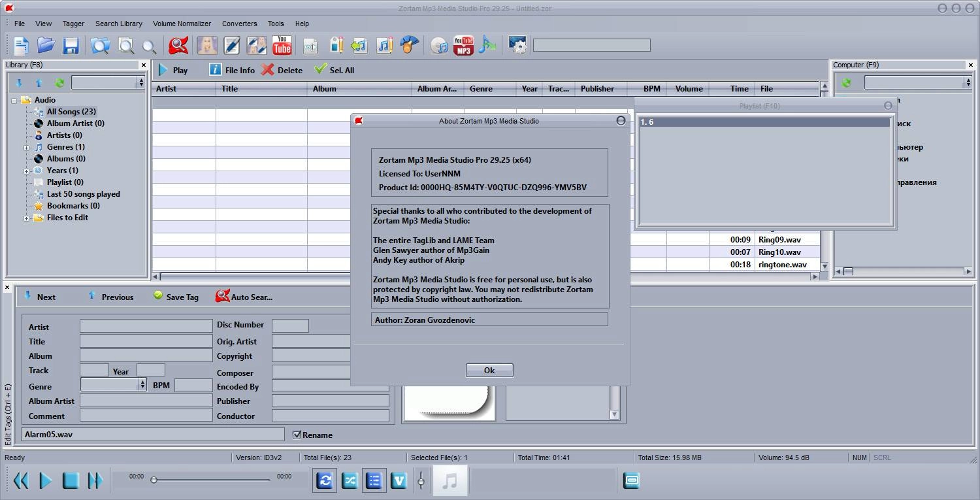Click the green arrow tag toolbar icon
The image size is (980, 500).
coord(359,45)
